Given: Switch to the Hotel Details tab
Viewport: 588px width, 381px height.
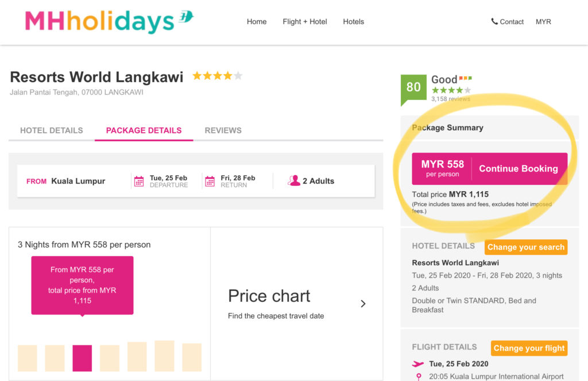Looking at the screenshot, I should pyautogui.click(x=51, y=130).
